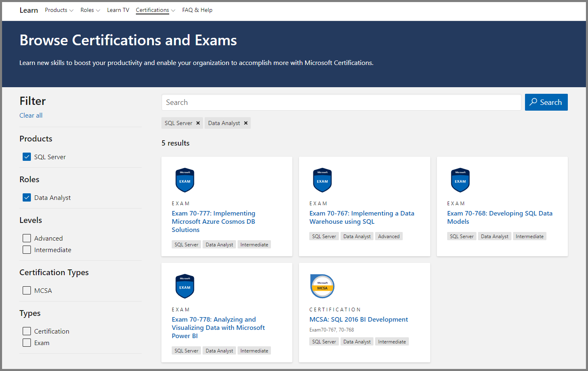The width and height of the screenshot is (588, 371).
Task: Expand the Products dropdown in navigation
Action: [x=59, y=10]
